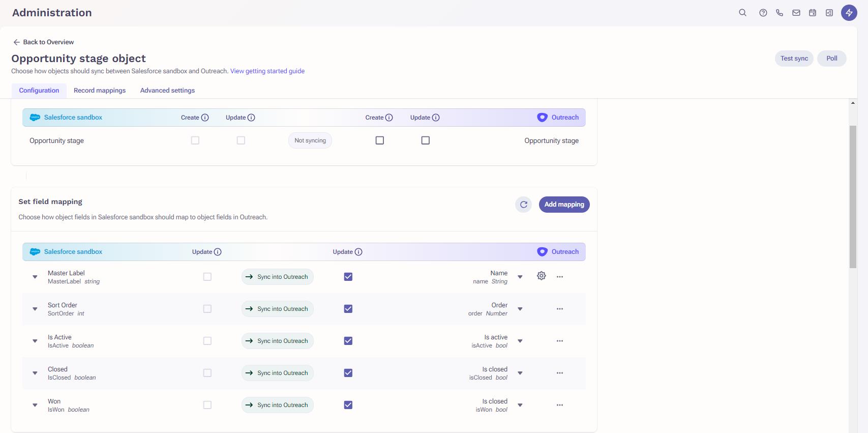Viewport: 868px width, 433px height.
Task: Open the Outreach Order field dropdown
Action: pyautogui.click(x=520, y=309)
